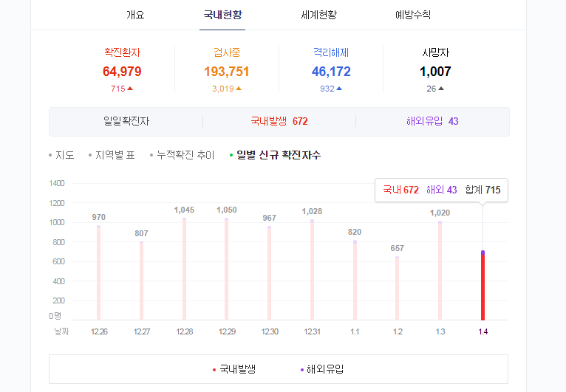Screen dimensions: 566x392
Task: Click 국내발생 672 in daily summary
Action: pyautogui.click(x=279, y=121)
